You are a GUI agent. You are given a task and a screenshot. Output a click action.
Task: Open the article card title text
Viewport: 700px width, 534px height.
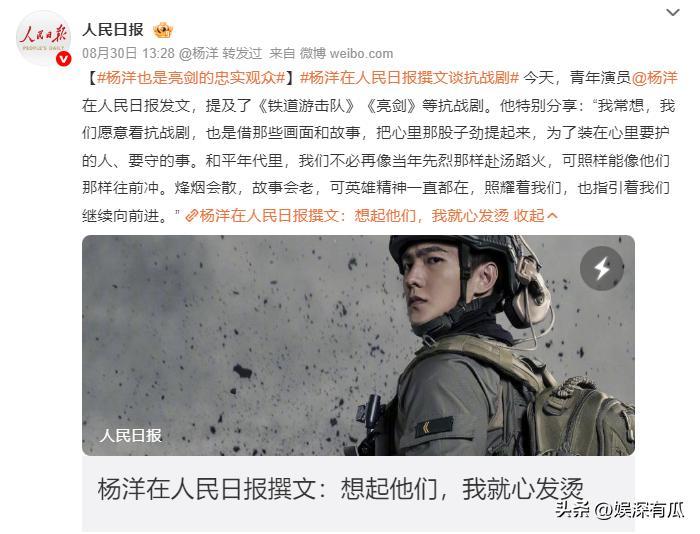click(340, 488)
